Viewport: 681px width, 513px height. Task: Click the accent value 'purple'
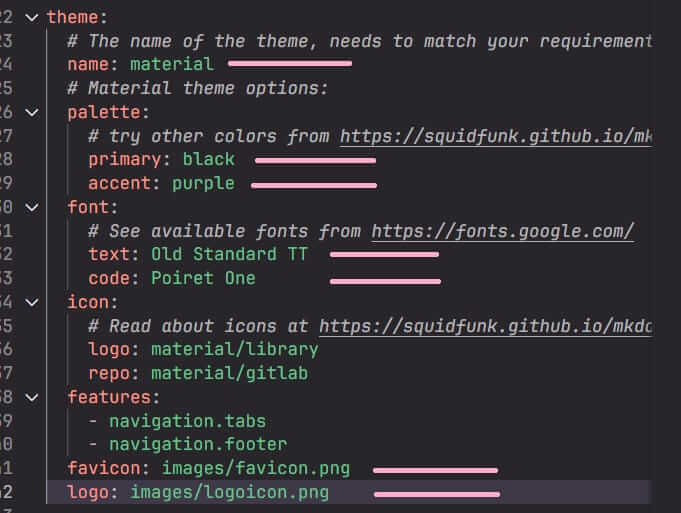pos(203,183)
